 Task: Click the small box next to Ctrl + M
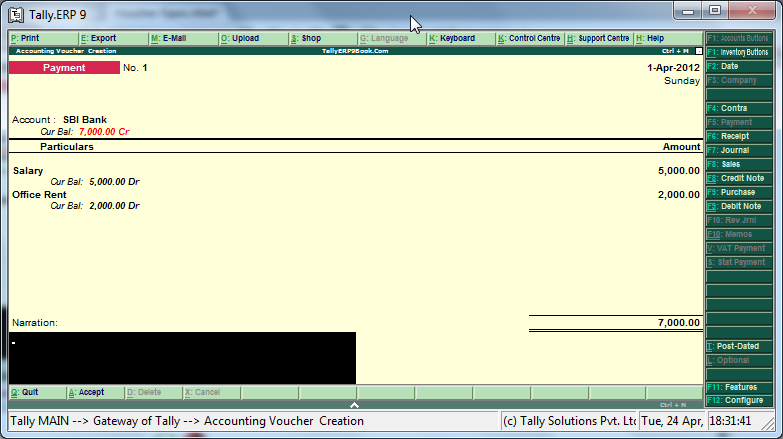click(699, 51)
